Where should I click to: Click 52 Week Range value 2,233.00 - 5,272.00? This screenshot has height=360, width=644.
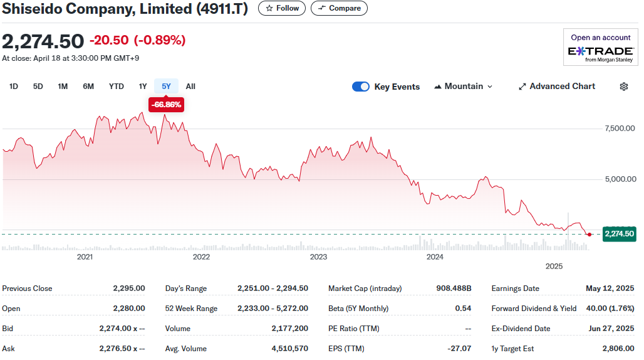pyautogui.click(x=273, y=309)
